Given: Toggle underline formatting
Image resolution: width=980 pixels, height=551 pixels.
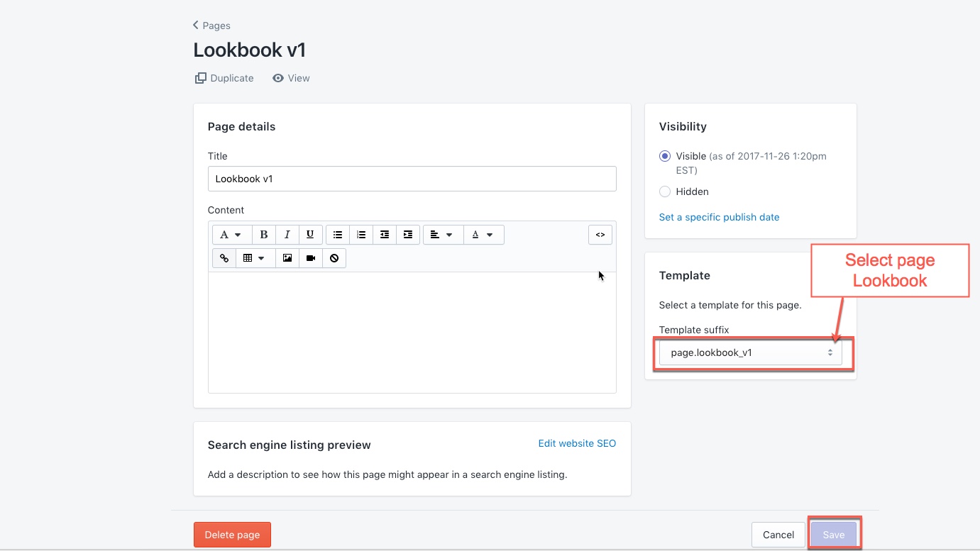Looking at the screenshot, I should click(x=310, y=235).
